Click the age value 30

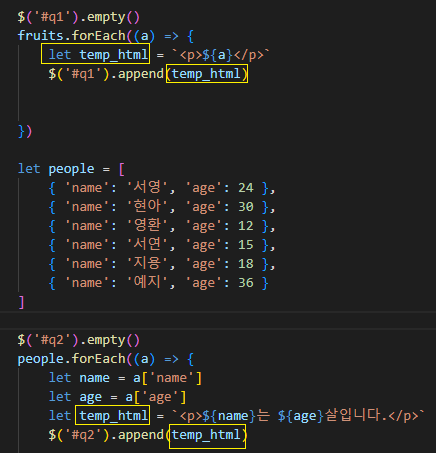[x=246, y=207]
